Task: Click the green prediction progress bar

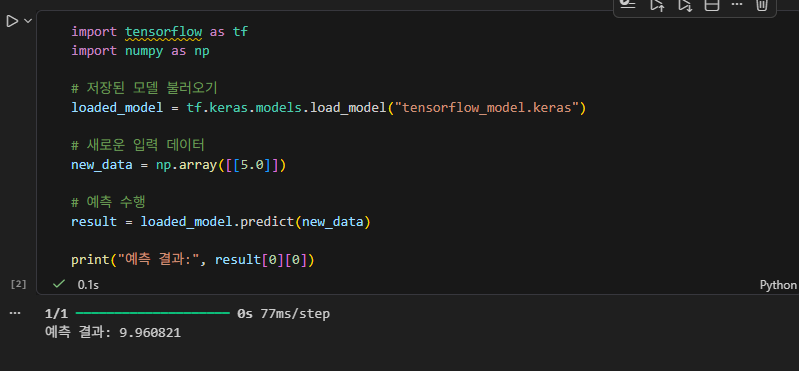Action: coord(153,313)
